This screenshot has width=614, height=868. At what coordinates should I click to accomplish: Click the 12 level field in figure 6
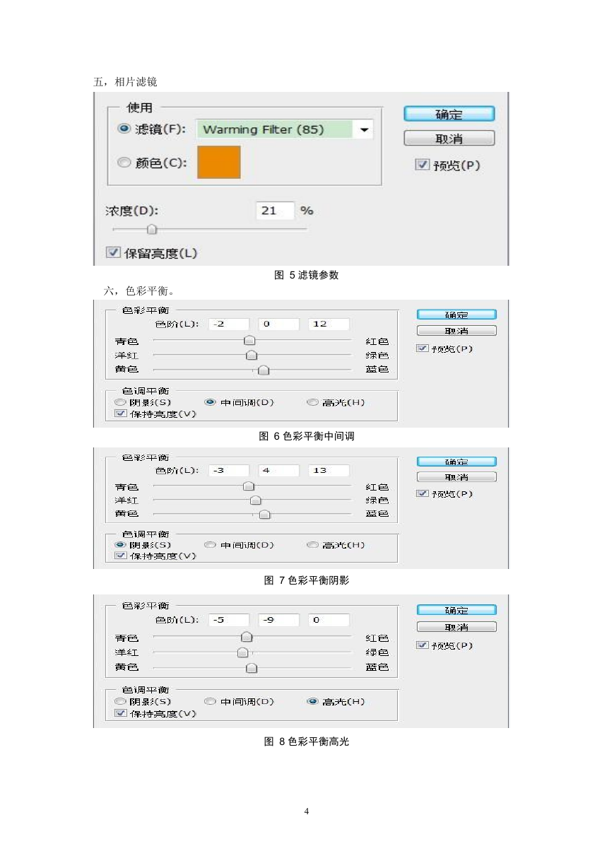[329, 324]
